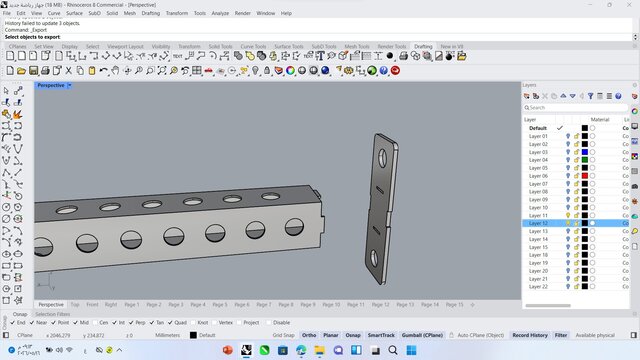Screen dimensions: 640x360
Task: Open the command history dropdown arrow
Action: (635, 37)
